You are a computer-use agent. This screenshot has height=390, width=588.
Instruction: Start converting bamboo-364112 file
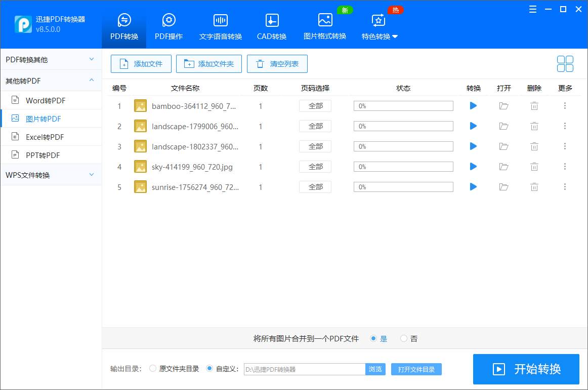473,106
